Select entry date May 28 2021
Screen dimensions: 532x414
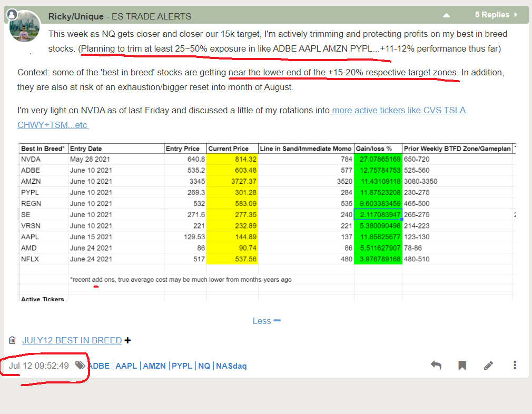pyautogui.click(x=116, y=159)
